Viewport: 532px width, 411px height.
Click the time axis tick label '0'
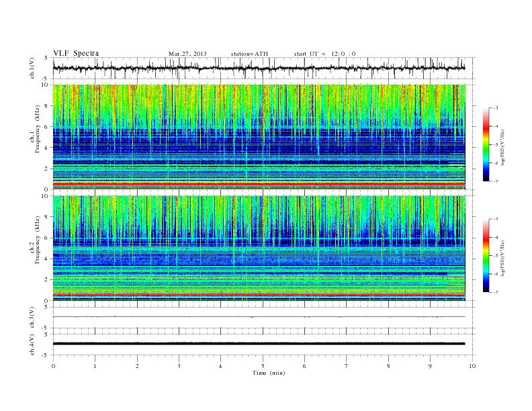pos(53,366)
